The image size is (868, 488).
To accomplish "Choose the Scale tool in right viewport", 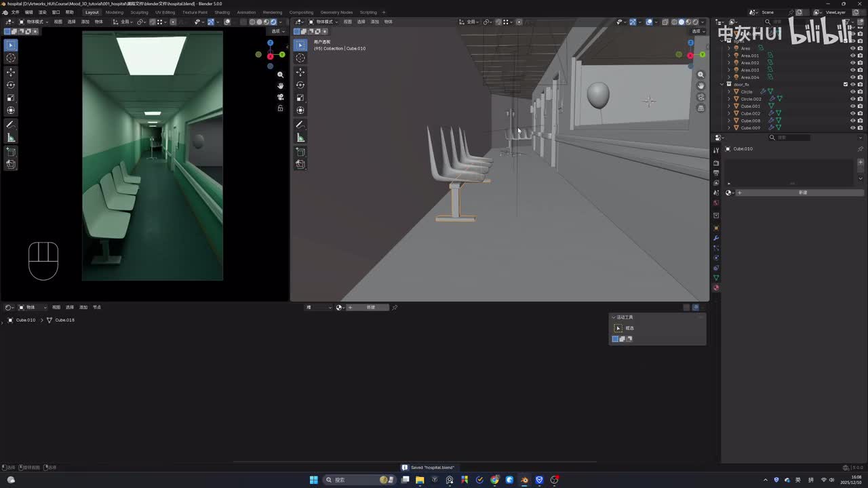I will [x=300, y=98].
